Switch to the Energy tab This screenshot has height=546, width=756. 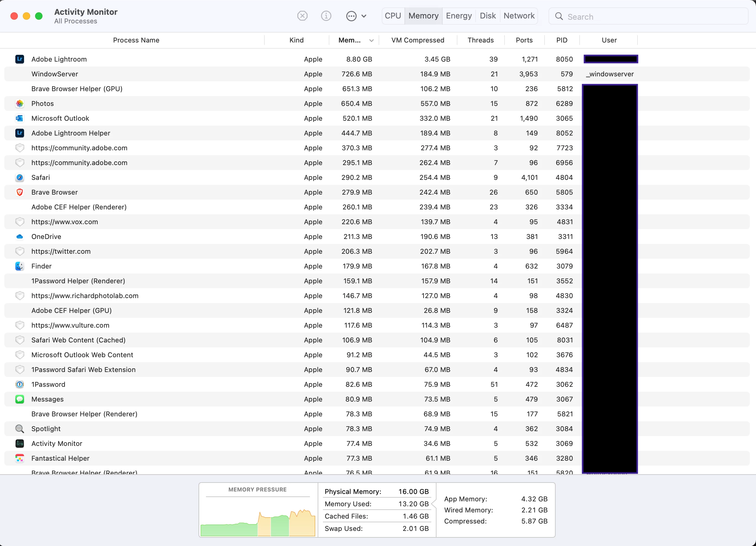[459, 16]
